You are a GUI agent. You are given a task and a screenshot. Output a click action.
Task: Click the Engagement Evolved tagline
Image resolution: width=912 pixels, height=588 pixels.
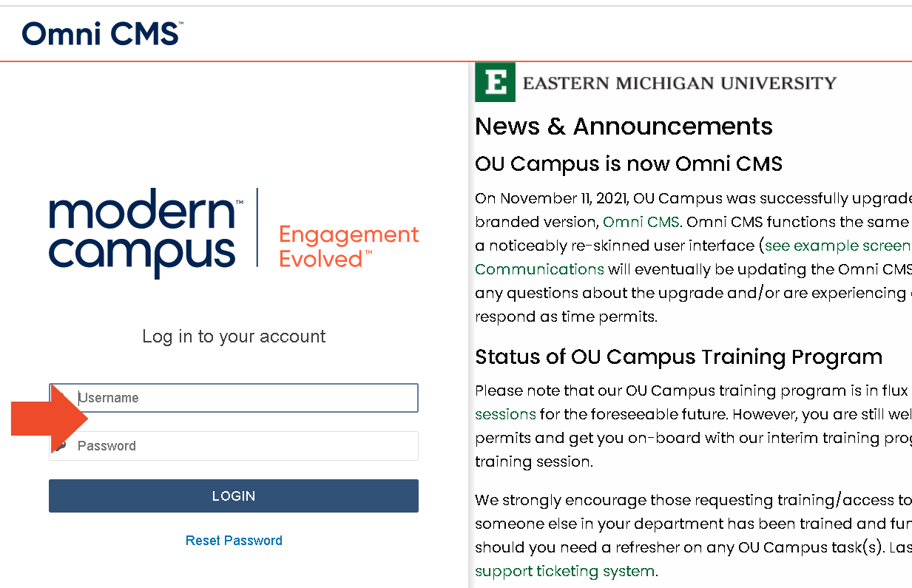pos(348,247)
